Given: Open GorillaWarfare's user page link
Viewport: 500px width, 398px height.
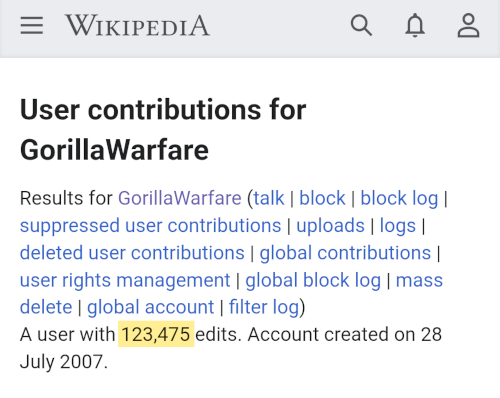Looking at the screenshot, I should coord(180,198).
